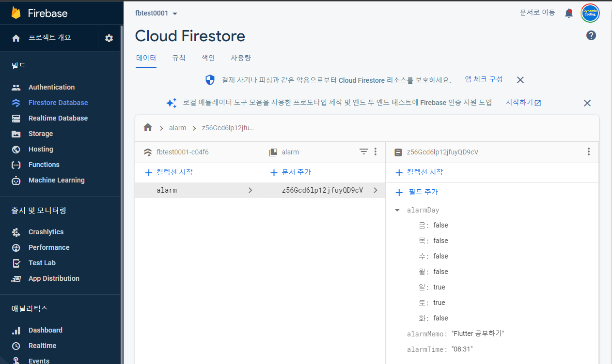The image size is (612, 364).
Task: Click the chevron beside the document ID row
Action: pyautogui.click(x=376, y=190)
